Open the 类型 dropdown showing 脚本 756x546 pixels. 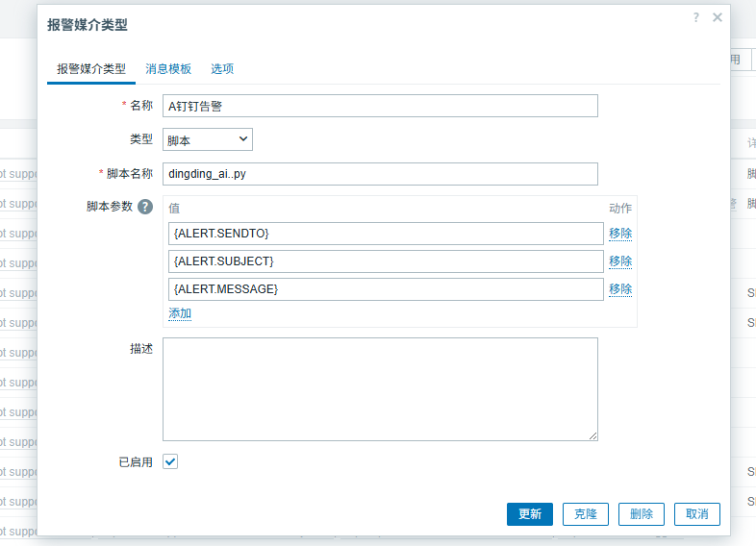point(208,139)
